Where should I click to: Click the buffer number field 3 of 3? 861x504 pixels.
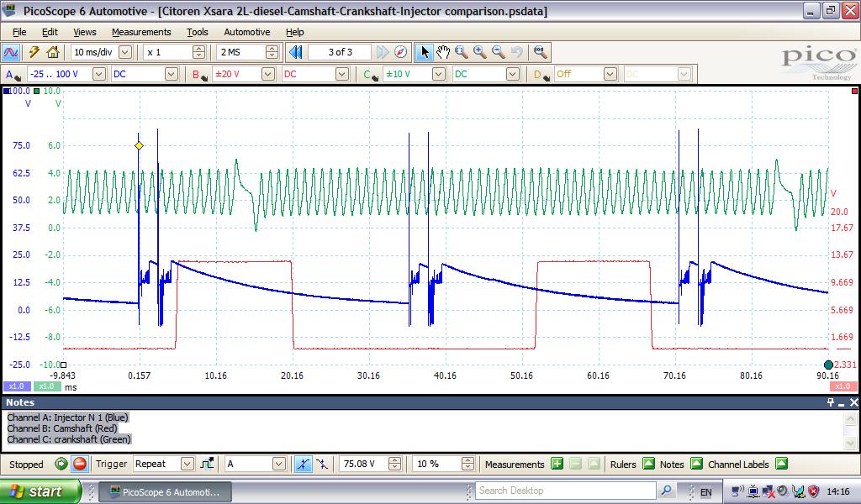[x=341, y=52]
